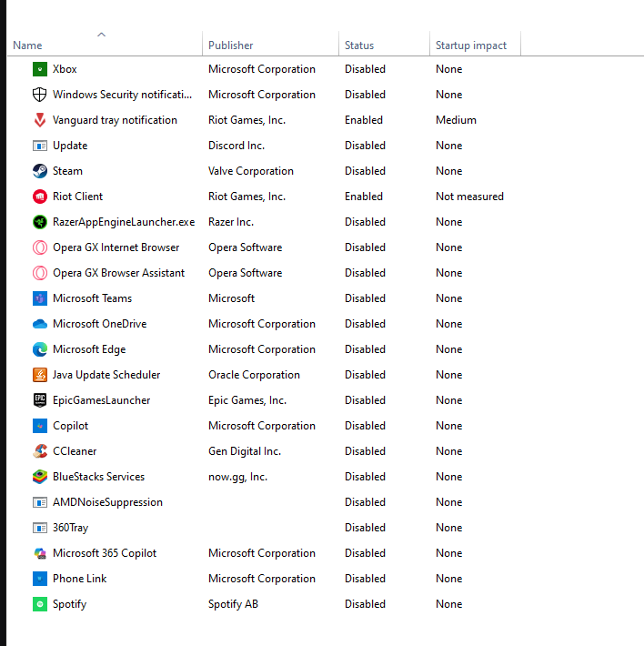Select the "360Tray" row name

click(x=70, y=528)
